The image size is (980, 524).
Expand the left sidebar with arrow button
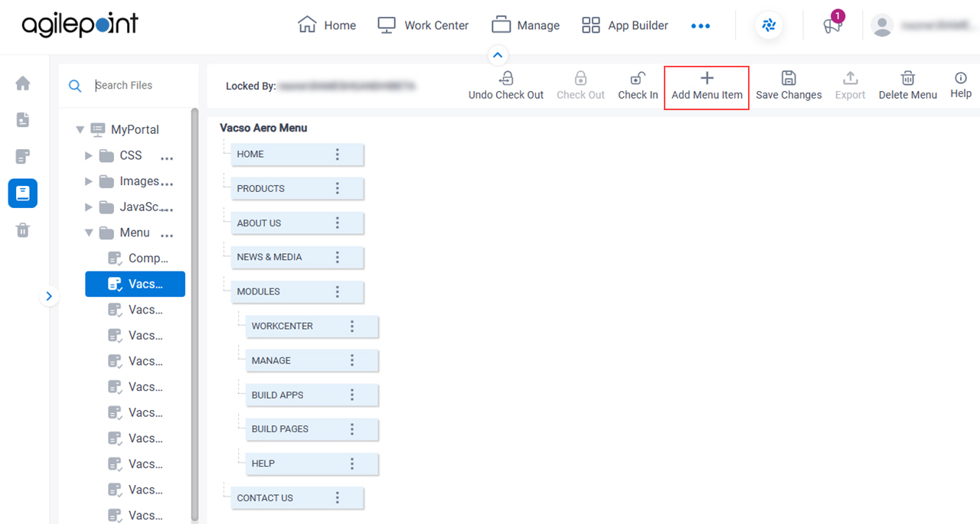[49, 296]
